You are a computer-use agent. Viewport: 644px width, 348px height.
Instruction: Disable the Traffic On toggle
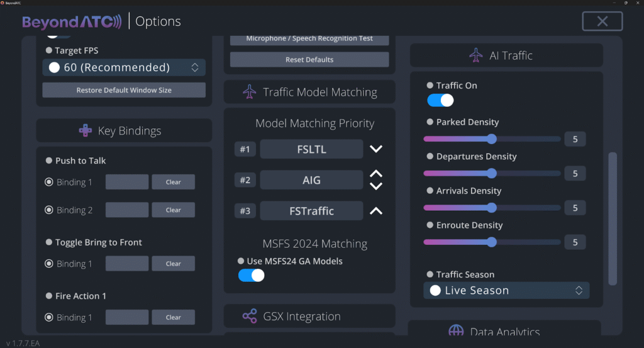pos(440,101)
